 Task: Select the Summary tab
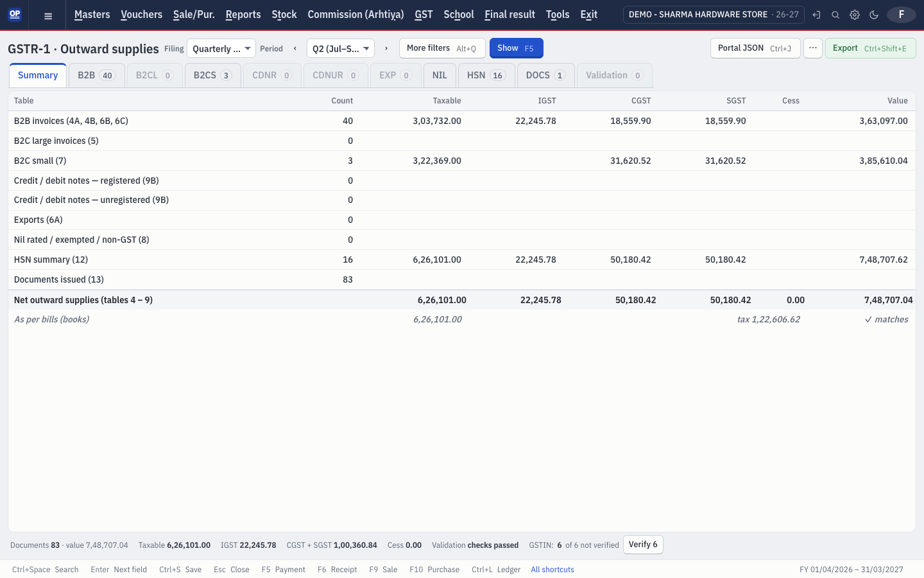(38, 75)
